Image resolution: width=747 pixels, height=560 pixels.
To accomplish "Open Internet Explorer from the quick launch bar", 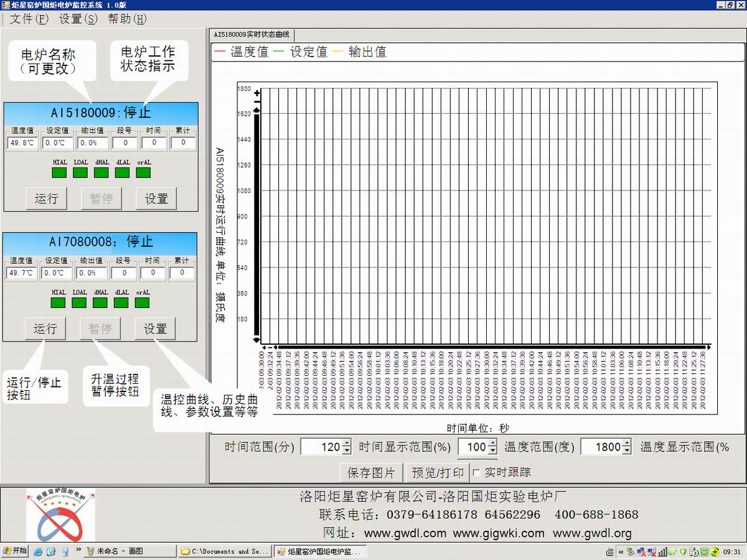I will [x=38, y=551].
